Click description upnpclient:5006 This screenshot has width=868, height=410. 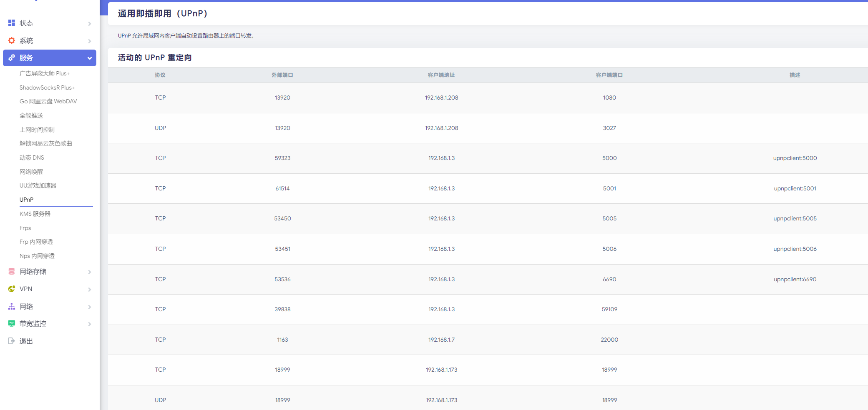pos(795,249)
